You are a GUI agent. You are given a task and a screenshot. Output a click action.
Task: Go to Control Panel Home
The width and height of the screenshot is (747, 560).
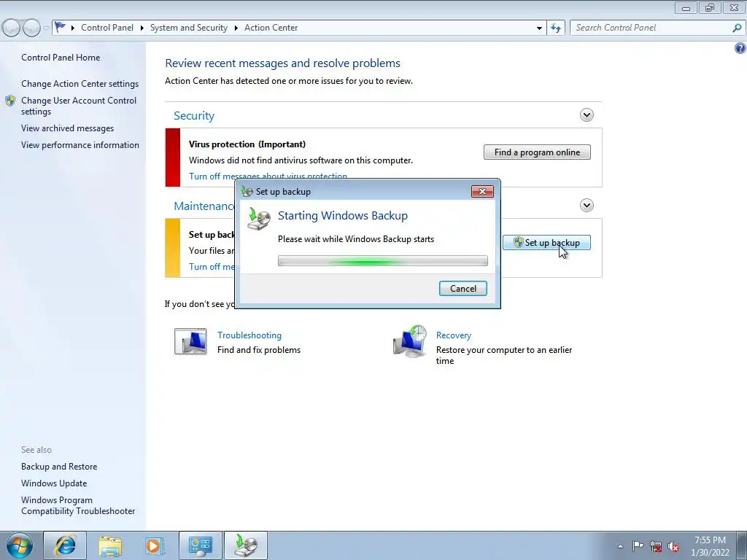[61, 58]
